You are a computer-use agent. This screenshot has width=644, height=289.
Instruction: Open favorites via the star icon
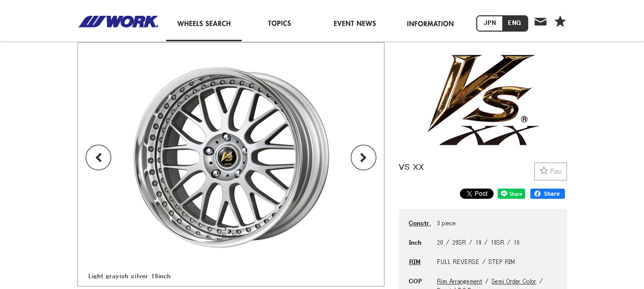click(560, 21)
